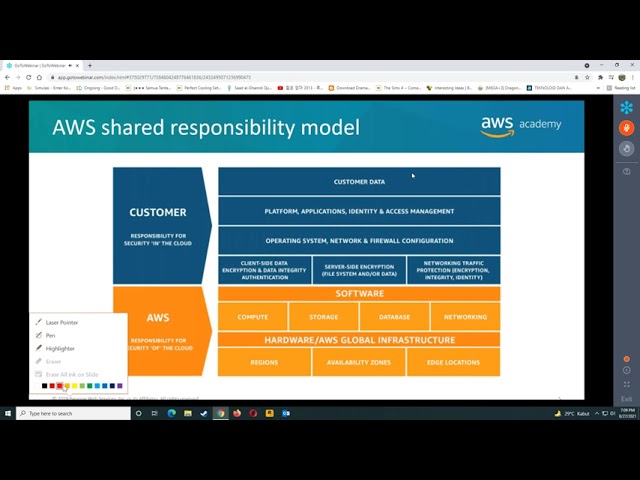Go back in browser history

click(x=7, y=77)
